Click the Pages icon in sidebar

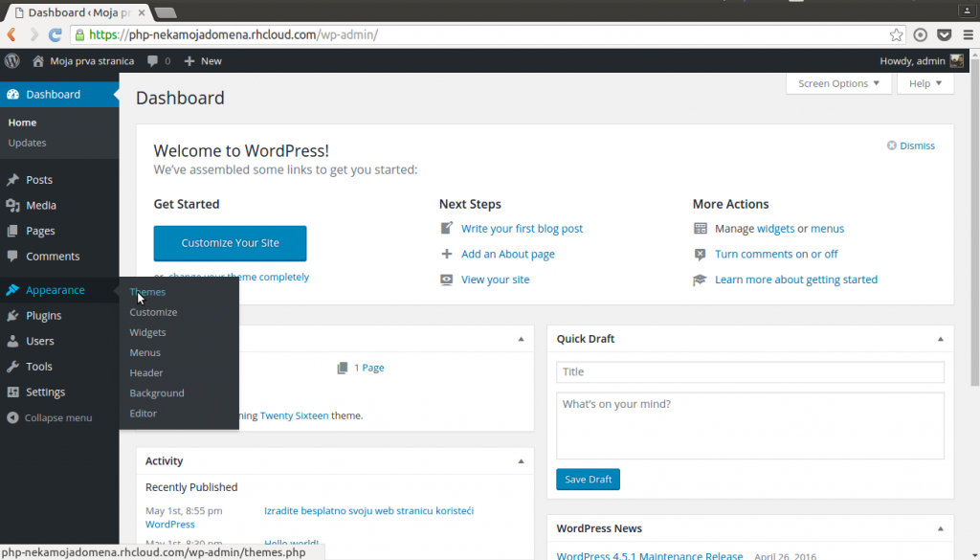12,231
